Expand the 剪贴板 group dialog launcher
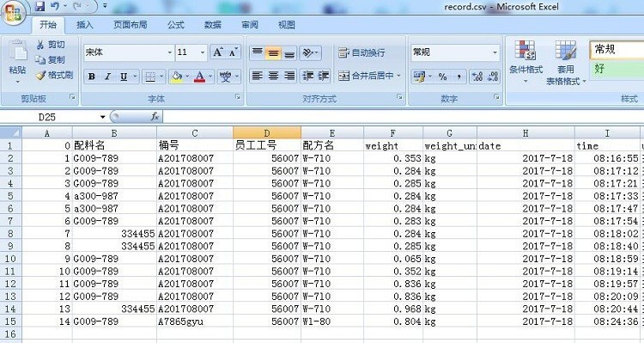 click(x=73, y=96)
